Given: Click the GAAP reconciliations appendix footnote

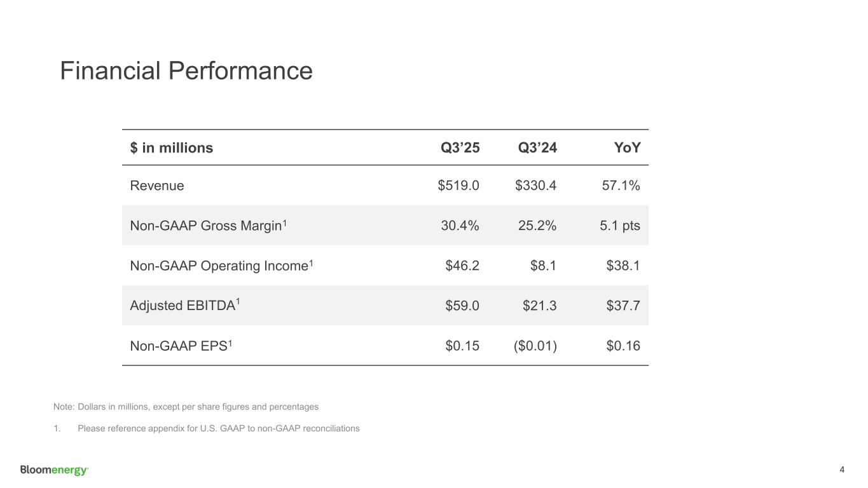Looking at the screenshot, I should pyautogui.click(x=218, y=428).
